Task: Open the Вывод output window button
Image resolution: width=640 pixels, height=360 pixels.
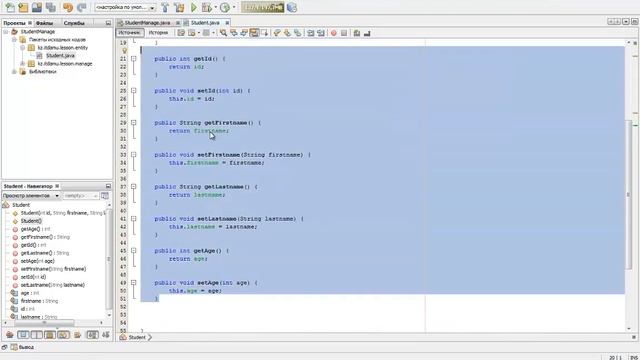Action: point(22,347)
